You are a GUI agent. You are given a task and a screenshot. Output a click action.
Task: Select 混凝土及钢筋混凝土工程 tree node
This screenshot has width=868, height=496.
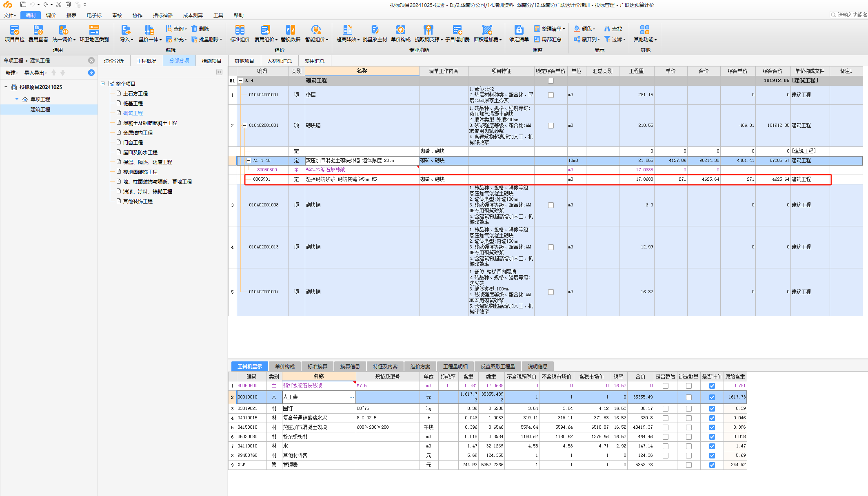pyautogui.click(x=150, y=123)
